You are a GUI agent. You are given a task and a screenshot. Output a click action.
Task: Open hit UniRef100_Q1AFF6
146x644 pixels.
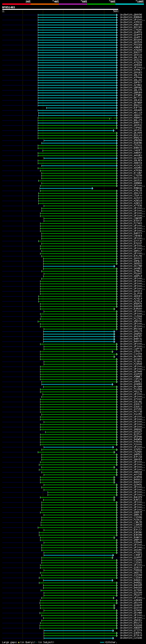[131, 32]
